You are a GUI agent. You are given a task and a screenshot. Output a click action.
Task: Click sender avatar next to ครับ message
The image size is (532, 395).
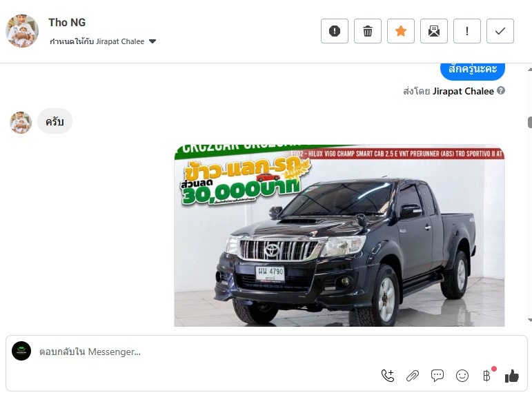(x=21, y=123)
